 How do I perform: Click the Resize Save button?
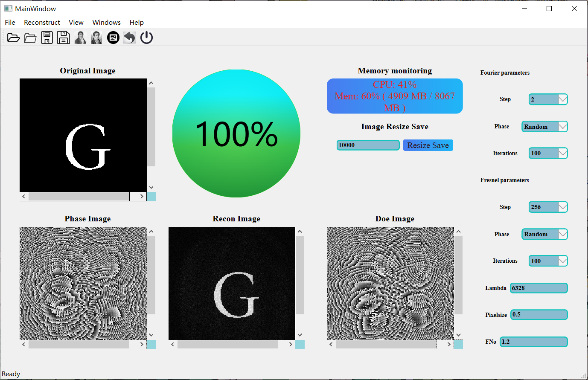click(x=428, y=145)
